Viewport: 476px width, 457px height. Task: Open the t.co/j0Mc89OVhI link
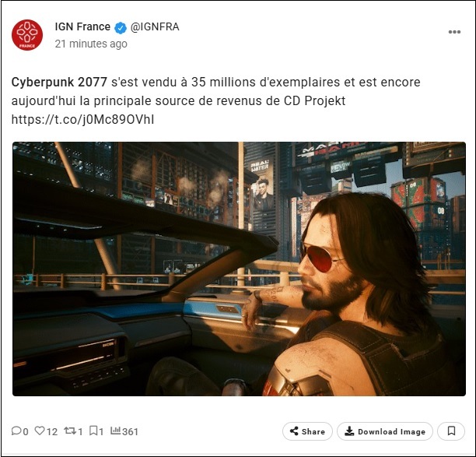(x=82, y=119)
